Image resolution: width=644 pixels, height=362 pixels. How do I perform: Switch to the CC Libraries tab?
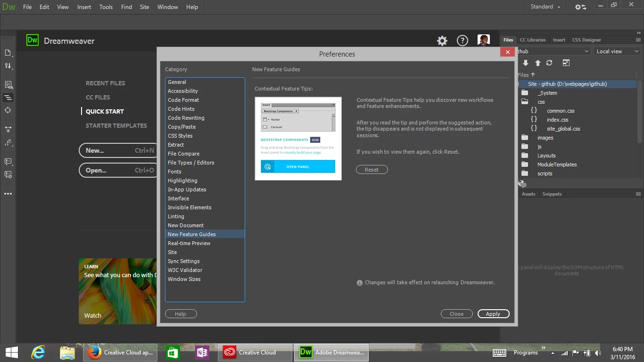point(533,40)
